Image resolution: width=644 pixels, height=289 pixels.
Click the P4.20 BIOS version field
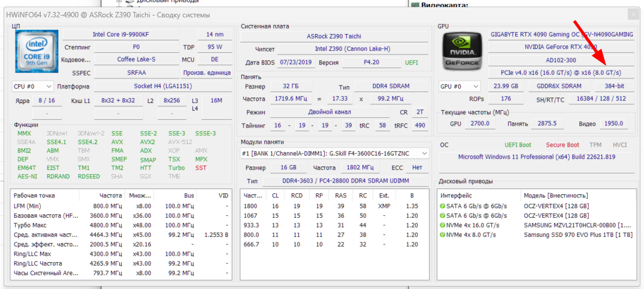[x=371, y=62]
